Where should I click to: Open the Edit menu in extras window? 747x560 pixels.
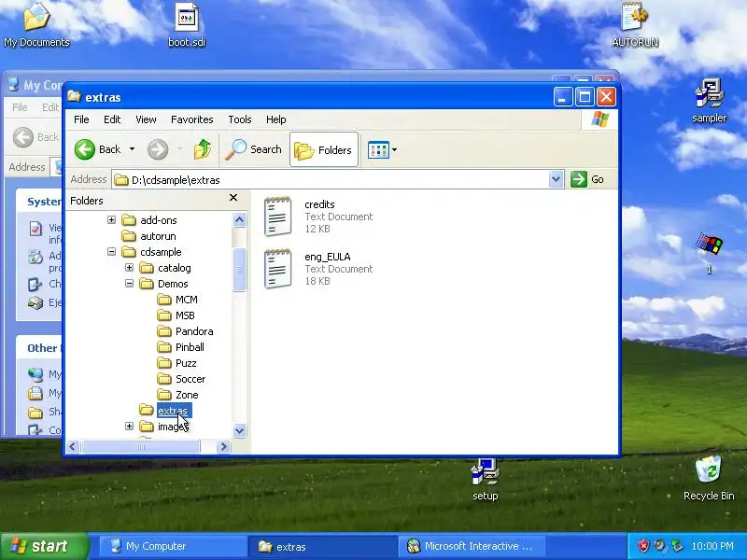tap(112, 119)
